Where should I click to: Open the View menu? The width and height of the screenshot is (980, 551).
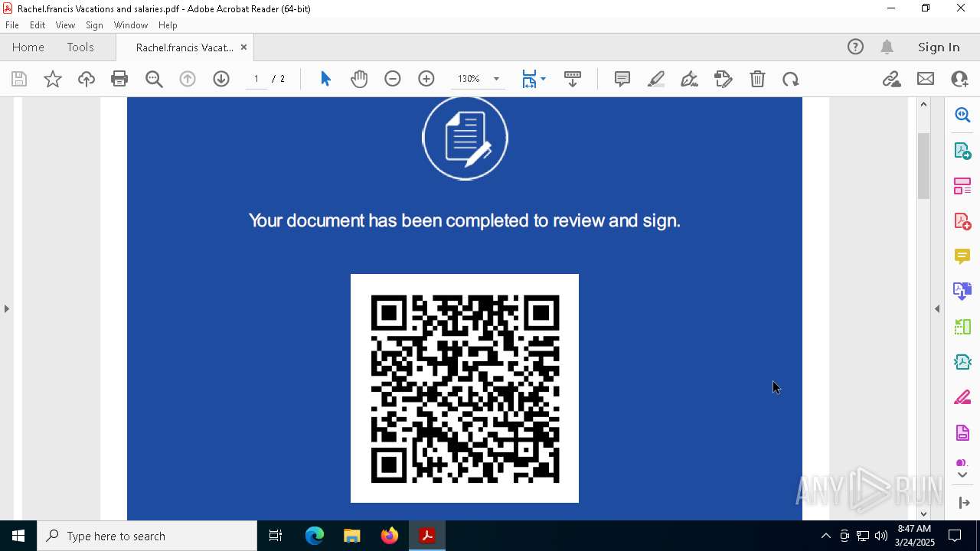pos(65,24)
